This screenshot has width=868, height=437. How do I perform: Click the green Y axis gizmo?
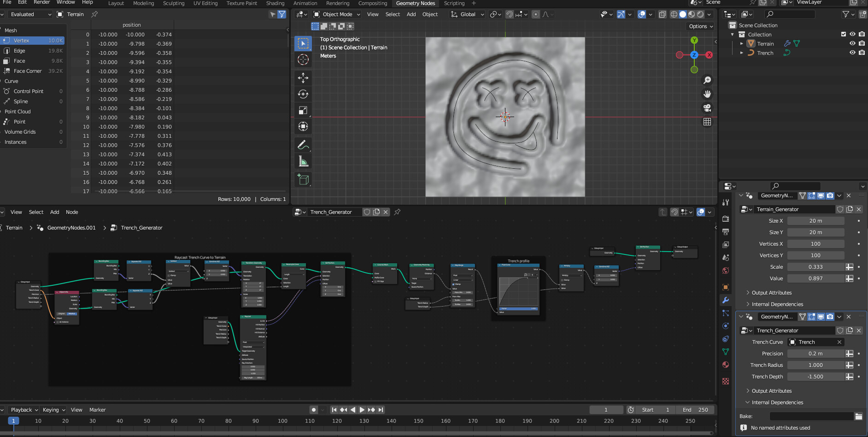[694, 40]
